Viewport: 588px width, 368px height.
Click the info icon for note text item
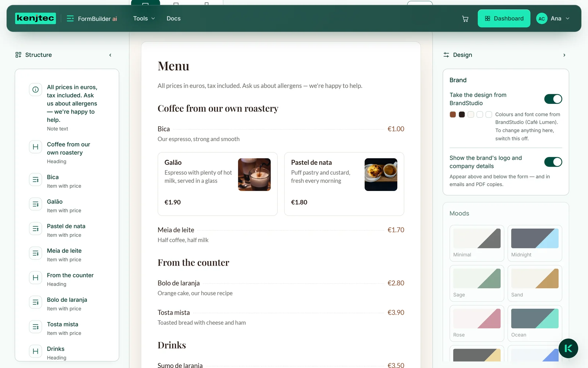point(36,89)
